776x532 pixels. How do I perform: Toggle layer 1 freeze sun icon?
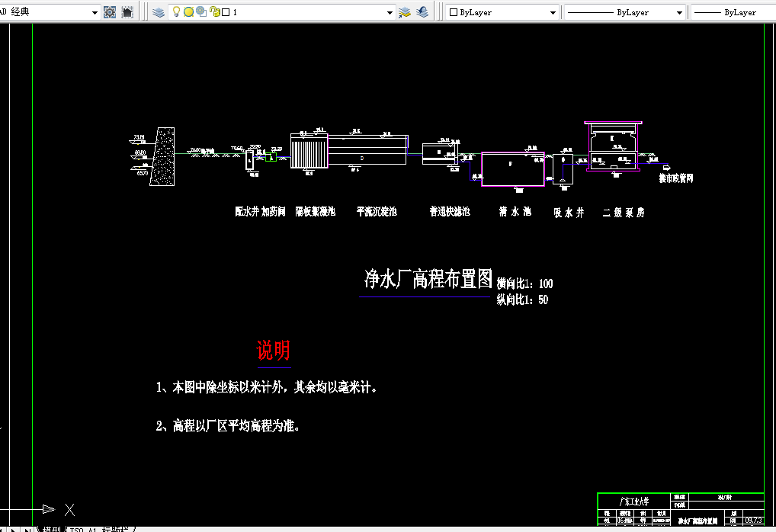188,12
